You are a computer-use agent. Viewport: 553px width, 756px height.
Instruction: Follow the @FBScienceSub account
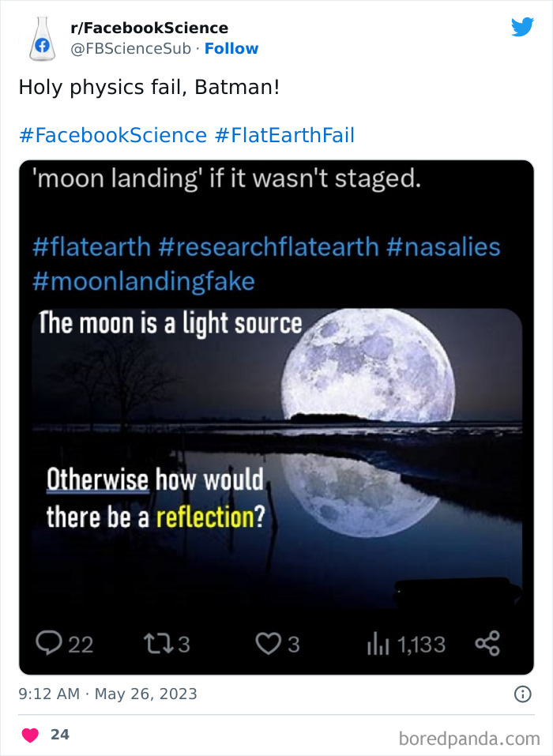click(x=231, y=48)
